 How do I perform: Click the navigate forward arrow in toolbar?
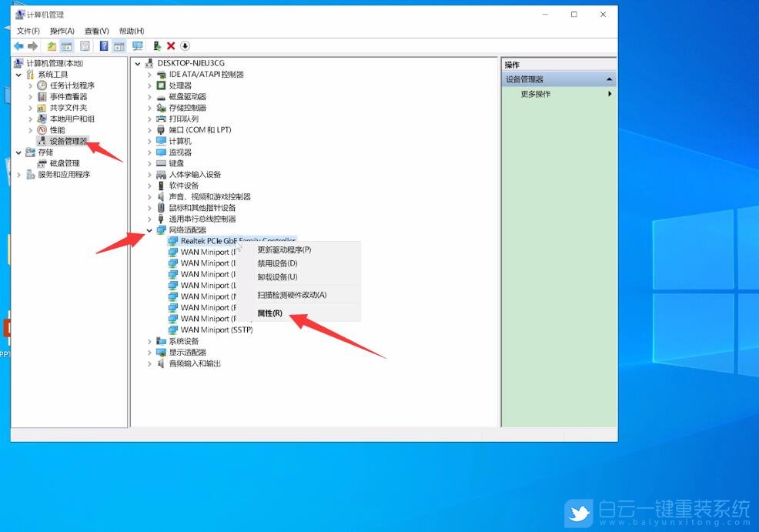[32, 46]
